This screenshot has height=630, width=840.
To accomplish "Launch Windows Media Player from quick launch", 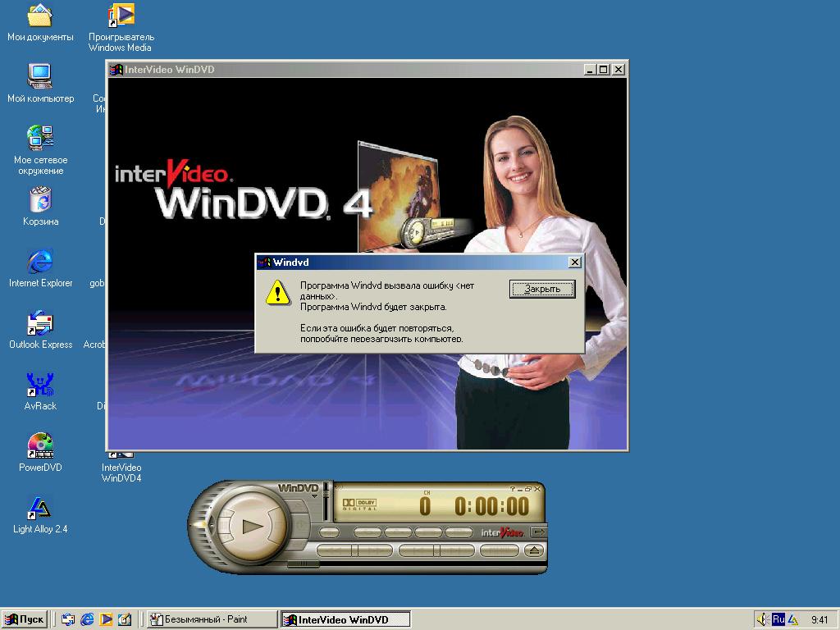I will 106,620.
